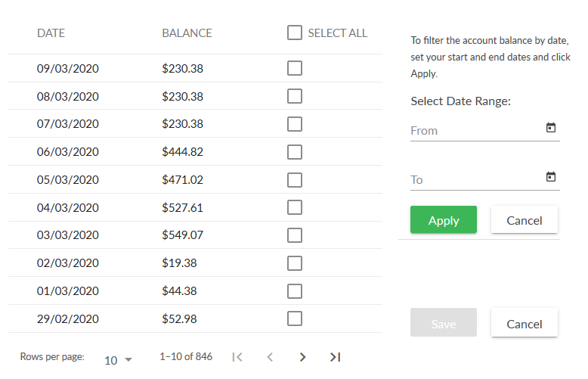Tick the checkbox for 09/03/2020 row
This screenshot has height=379, width=588.
(x=294, y=68)
